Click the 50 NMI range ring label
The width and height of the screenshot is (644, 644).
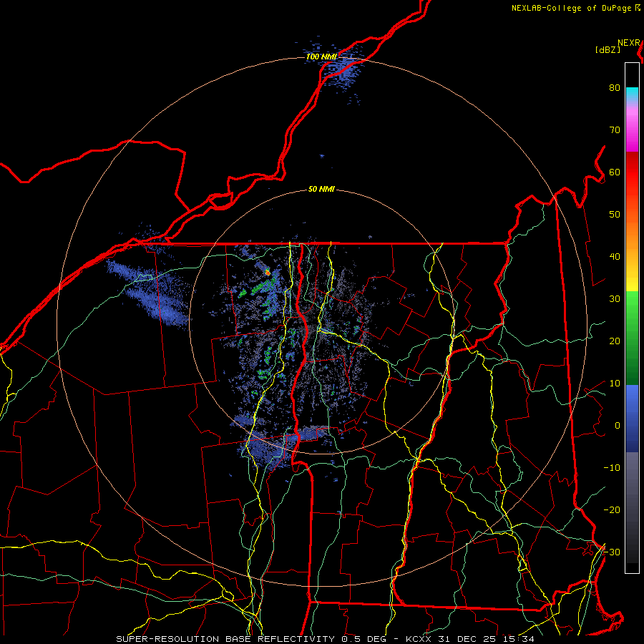321,189
